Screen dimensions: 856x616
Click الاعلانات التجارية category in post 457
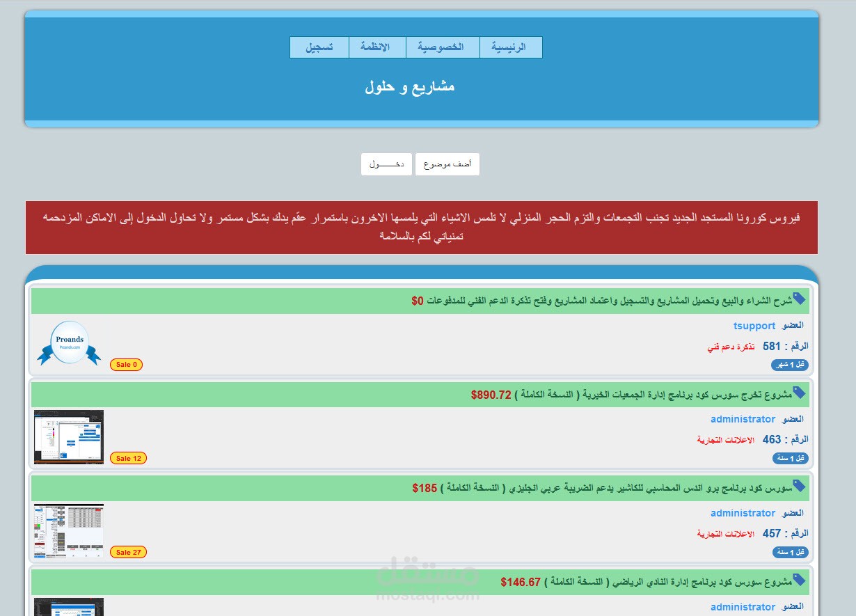tap(726, 534)
